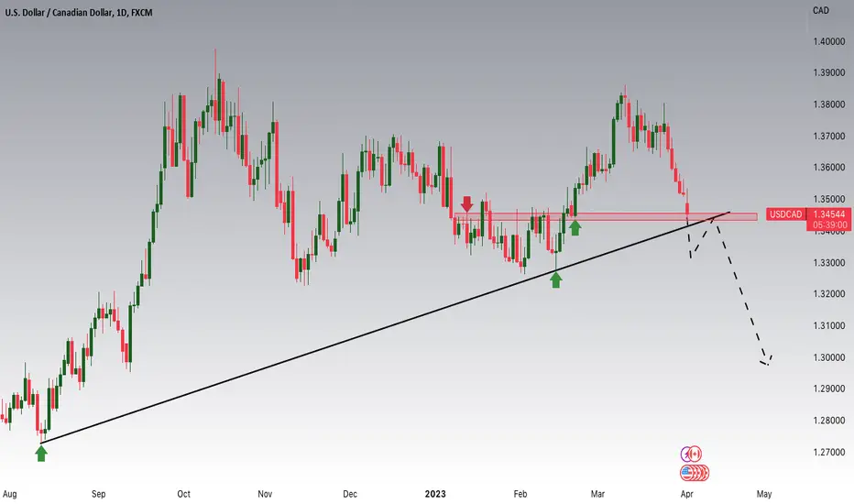Click the 1.35000 price axis label

pos(829,200)
